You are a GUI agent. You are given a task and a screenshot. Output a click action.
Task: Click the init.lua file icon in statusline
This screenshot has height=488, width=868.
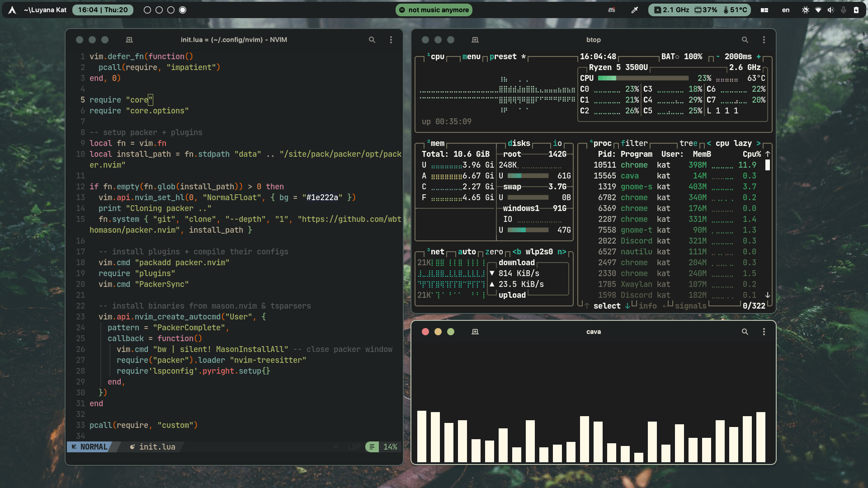tap(132, 447)
